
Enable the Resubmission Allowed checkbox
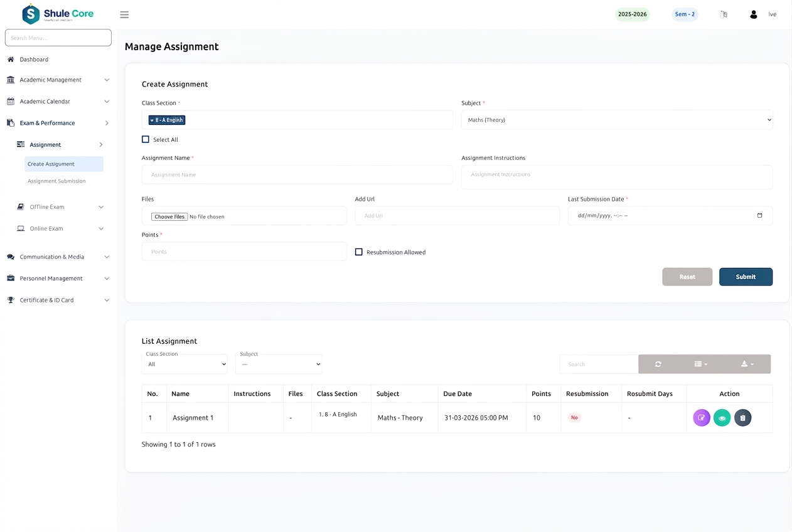[359, 252]
